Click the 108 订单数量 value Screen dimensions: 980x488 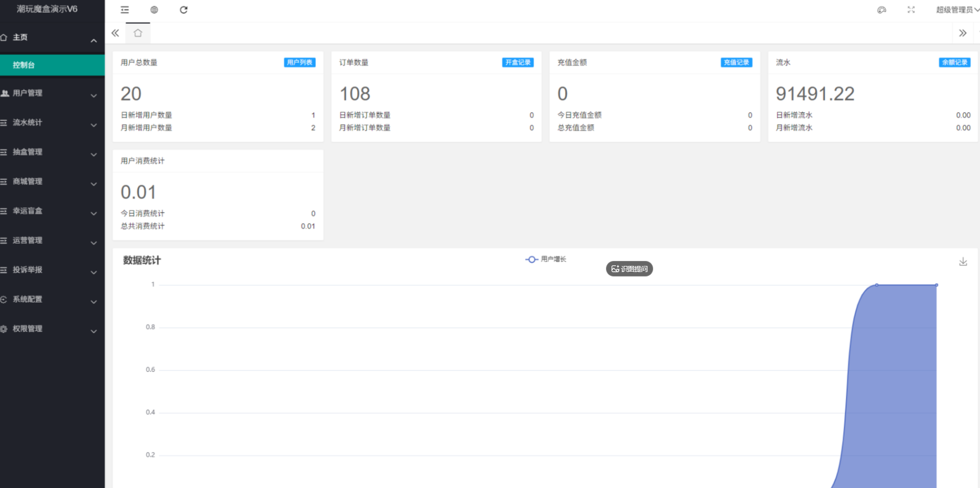(355, 94)
